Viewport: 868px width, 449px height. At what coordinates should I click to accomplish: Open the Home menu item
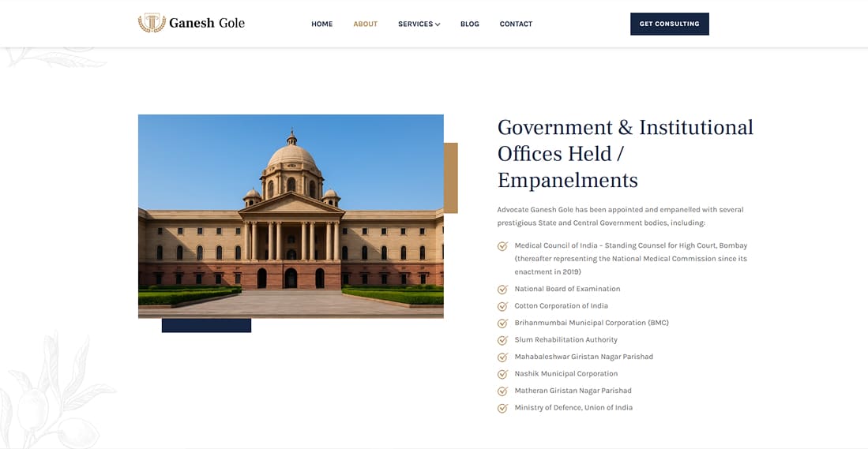(321, 24)
